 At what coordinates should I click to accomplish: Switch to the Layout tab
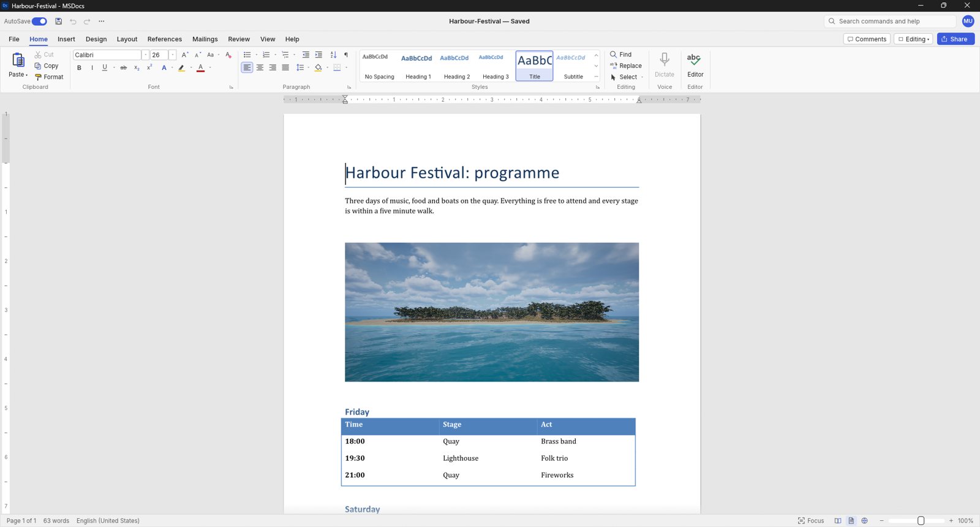(127, 39)
